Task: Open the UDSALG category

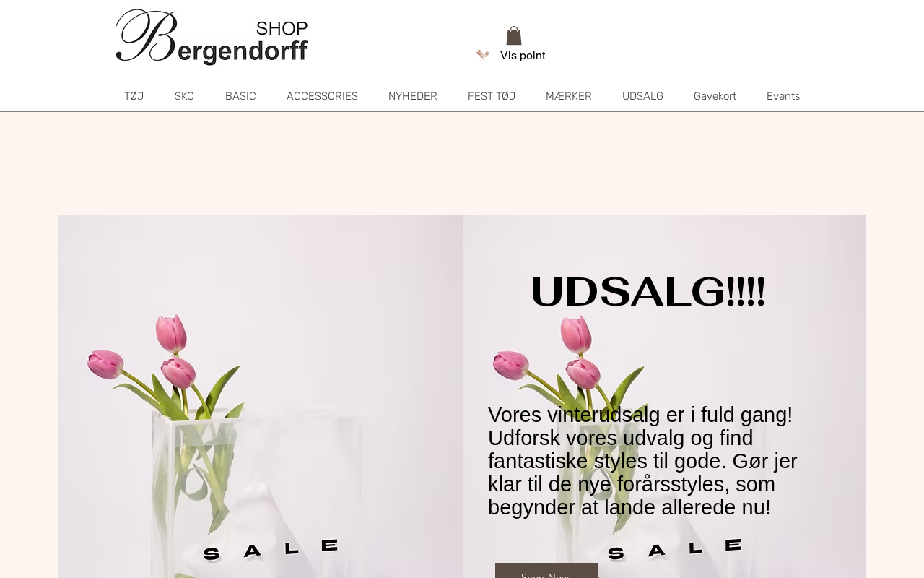Action: pos(642,96)
